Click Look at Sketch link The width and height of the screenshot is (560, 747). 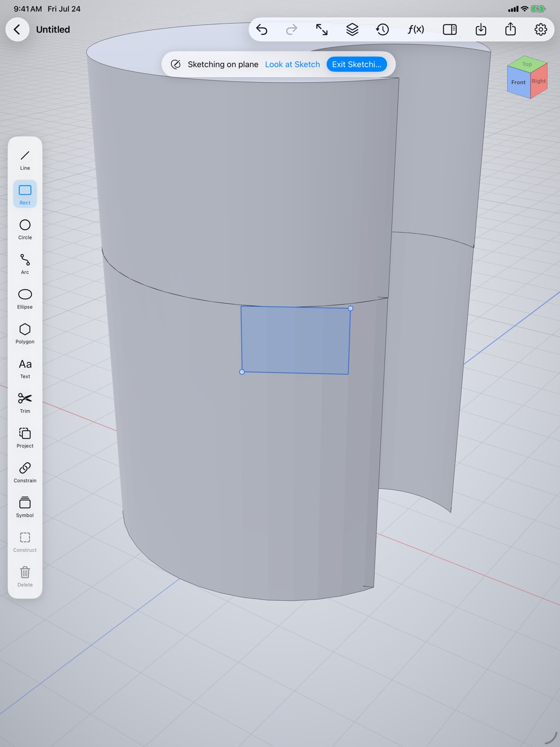click(x=292, y=64)
